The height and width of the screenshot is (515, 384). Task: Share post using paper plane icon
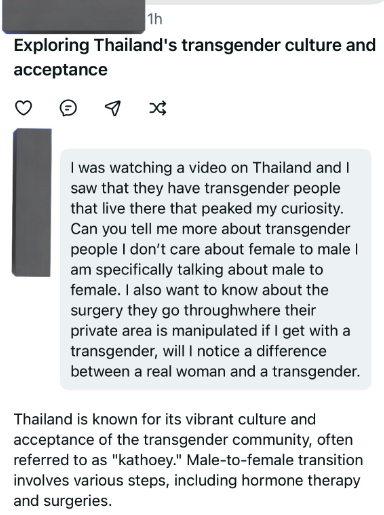[113, 108]
